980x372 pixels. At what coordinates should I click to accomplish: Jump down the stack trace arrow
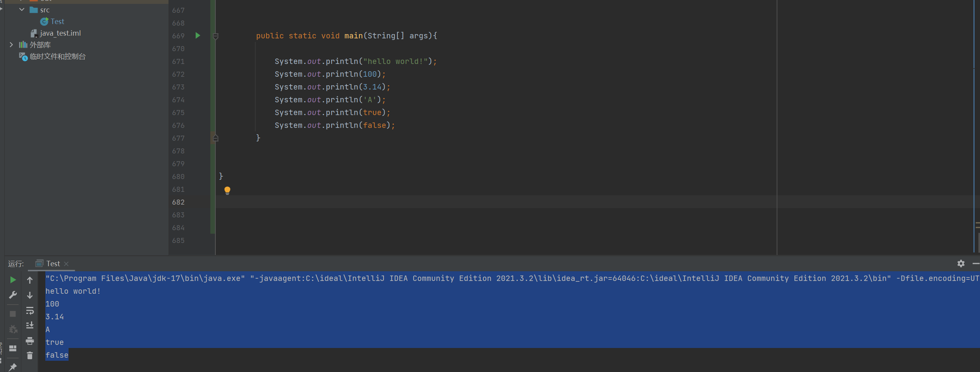pos(30,295)
